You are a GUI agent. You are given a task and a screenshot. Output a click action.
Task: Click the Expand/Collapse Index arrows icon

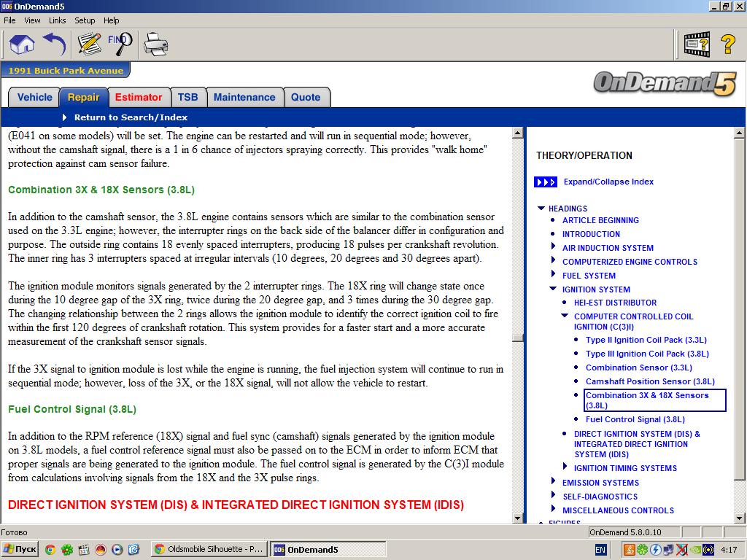(x=546, y=182)
